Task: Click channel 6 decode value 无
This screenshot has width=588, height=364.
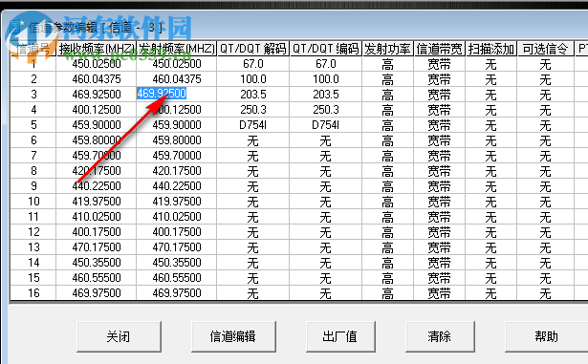Action: click(x=253, y=140)
